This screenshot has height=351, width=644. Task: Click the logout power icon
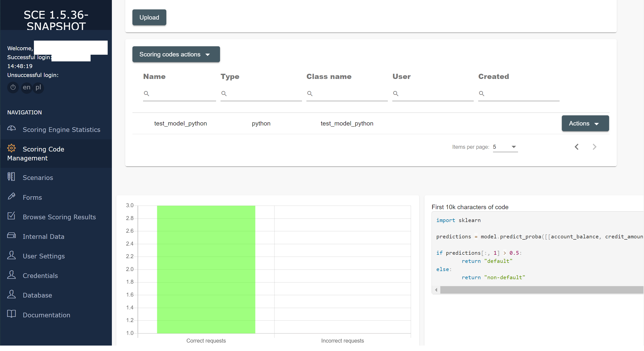(x=13, y=87)
